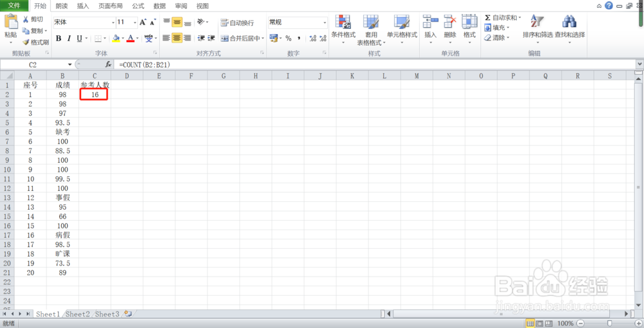Click the comma style icon
This screenshot has width=644, height=328.
[299, 38]
